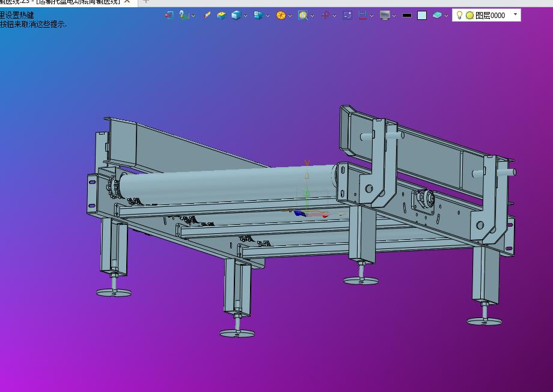Expand the monitor icon dropdown arrow
This screenshot has width=553, height=392.
point(394,16)
